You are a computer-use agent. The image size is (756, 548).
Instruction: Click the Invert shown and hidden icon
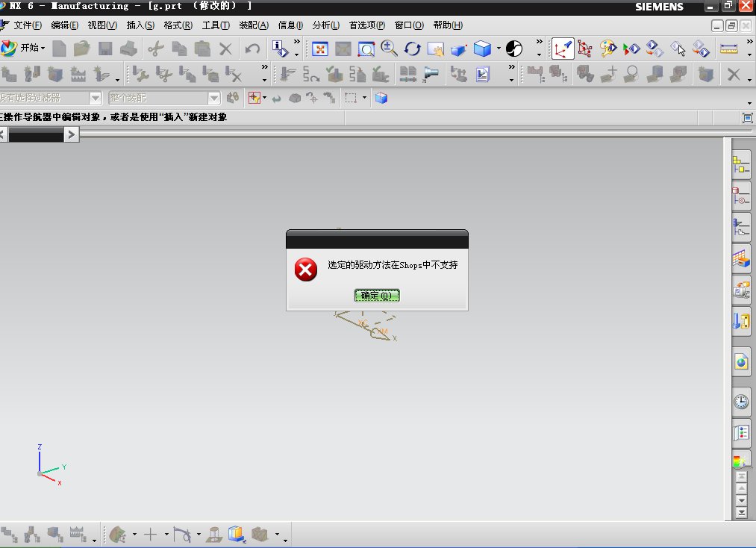tap(655, 49)
